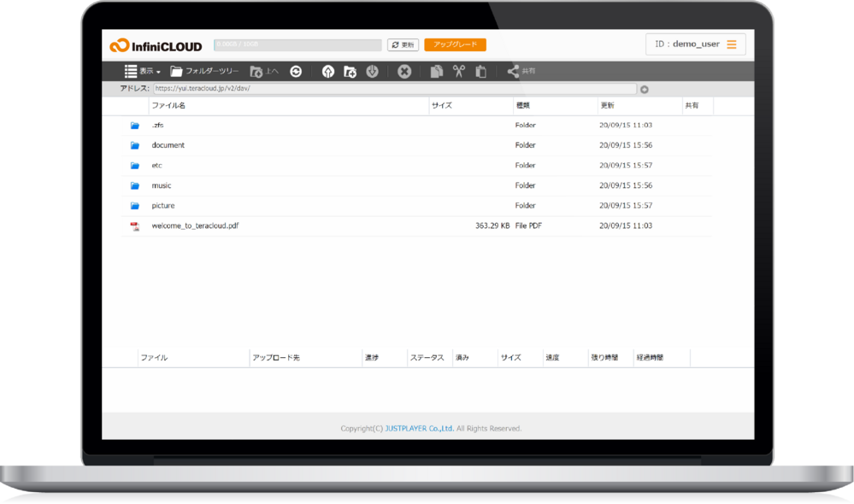Screen dimensions: 854x504
Task: Click the 更新 refresh button near the capacity bar
Action: [x=402, y=44]
